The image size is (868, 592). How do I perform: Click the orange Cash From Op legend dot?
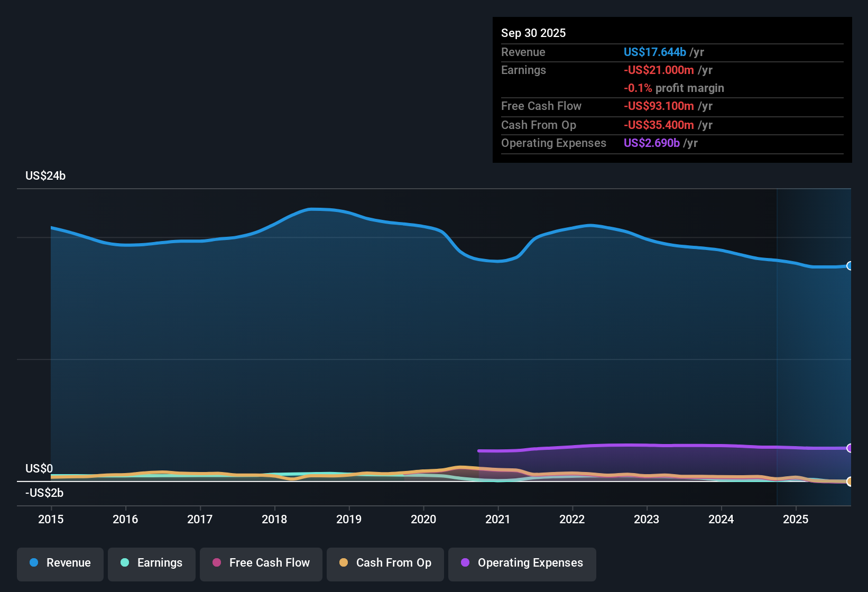pos(344,563)
